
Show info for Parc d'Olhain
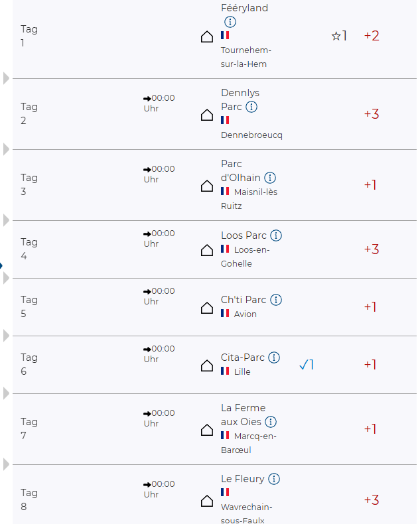click(x=270, y=178)
